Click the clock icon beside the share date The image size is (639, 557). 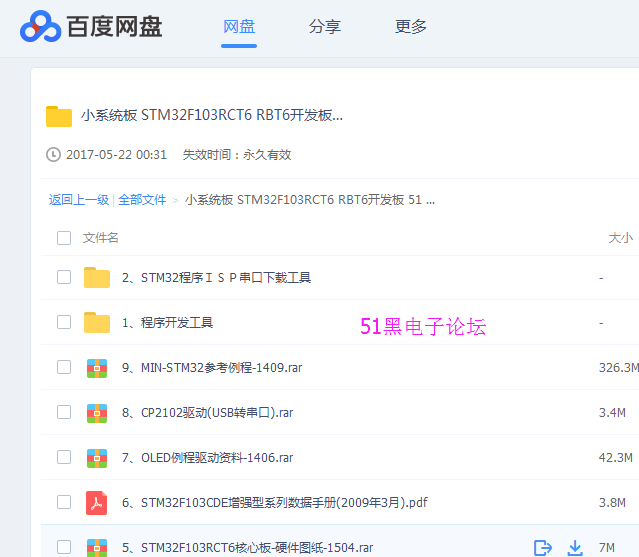coord(53,155)
